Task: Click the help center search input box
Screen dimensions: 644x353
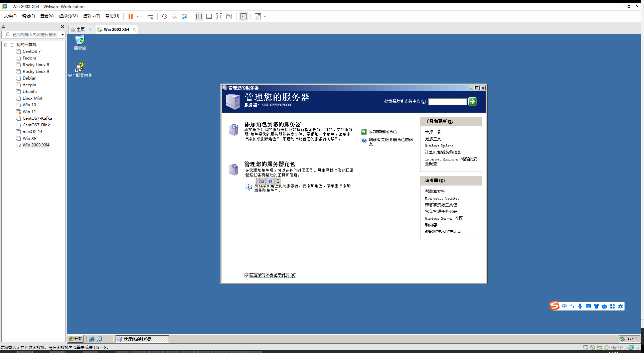Action: (447, 102)
